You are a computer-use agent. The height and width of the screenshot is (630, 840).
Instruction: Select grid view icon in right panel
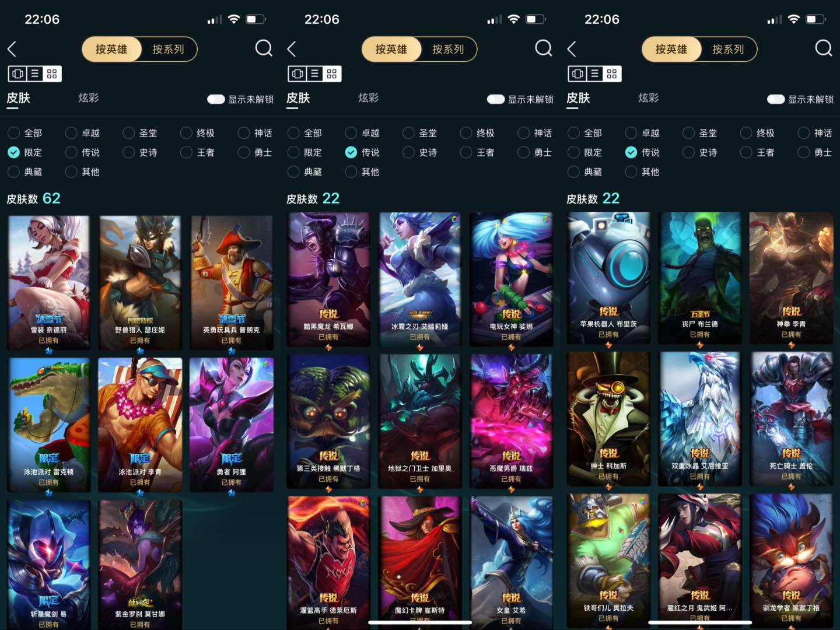[612, 73]
